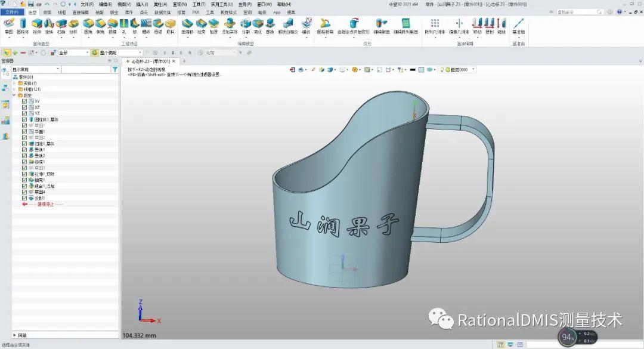Open the 视图(V) menu
Image resolution: width=644 pixels, height=349 pixels.
pyautogui.click(x=124, y=4)
